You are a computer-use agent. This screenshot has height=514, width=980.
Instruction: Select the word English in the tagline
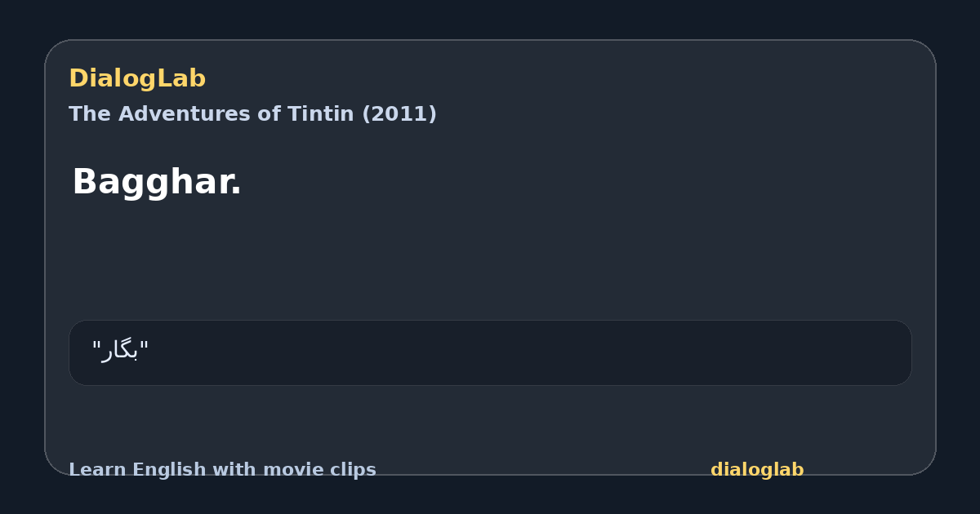pos(165,470)
